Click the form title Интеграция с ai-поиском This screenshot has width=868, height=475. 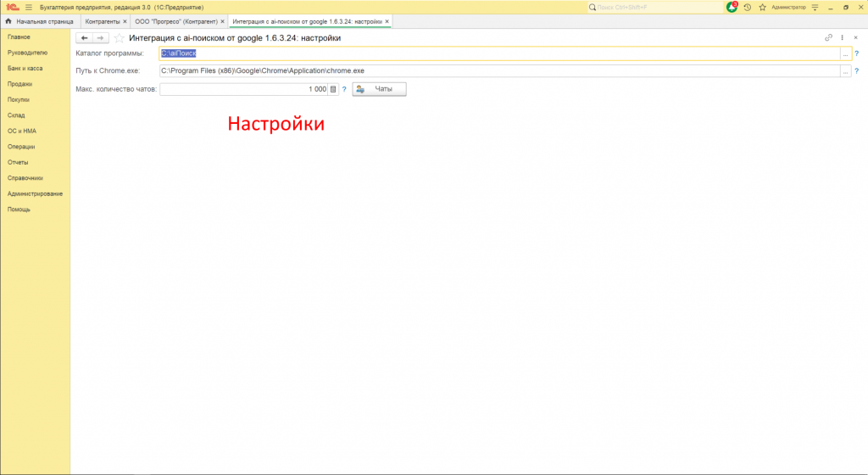click(x=235, y=38)
